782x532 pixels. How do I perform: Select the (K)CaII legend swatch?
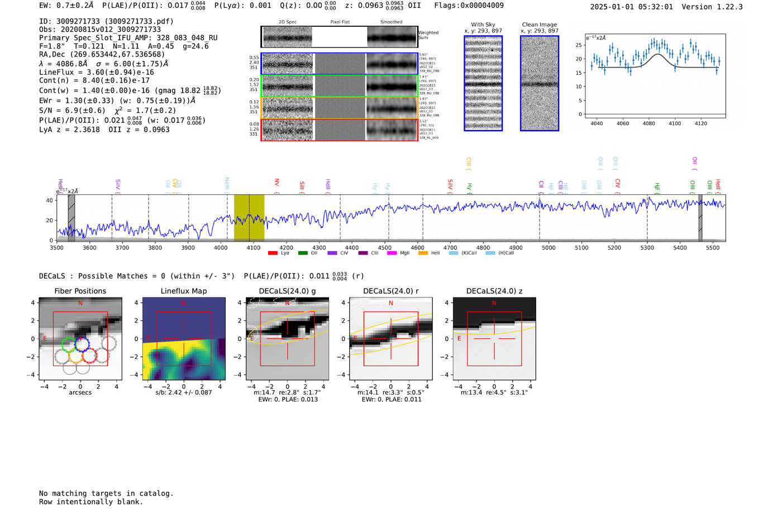[x=454, y=253]
